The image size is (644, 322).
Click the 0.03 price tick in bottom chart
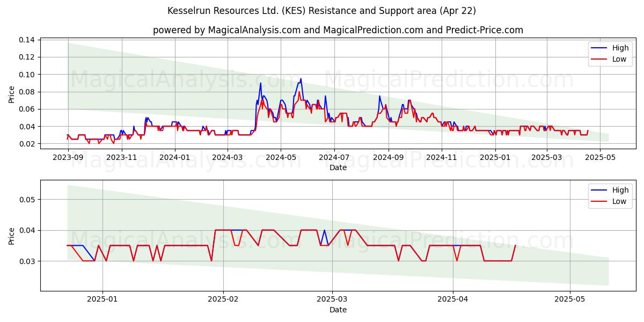coord(27,261)
